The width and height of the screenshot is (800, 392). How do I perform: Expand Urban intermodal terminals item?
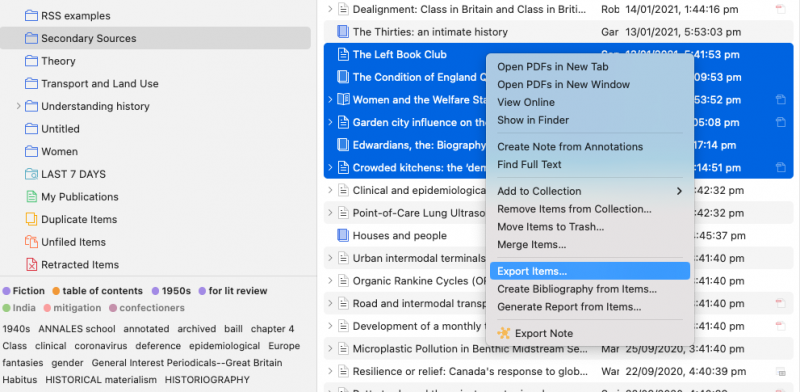(330, 258)
